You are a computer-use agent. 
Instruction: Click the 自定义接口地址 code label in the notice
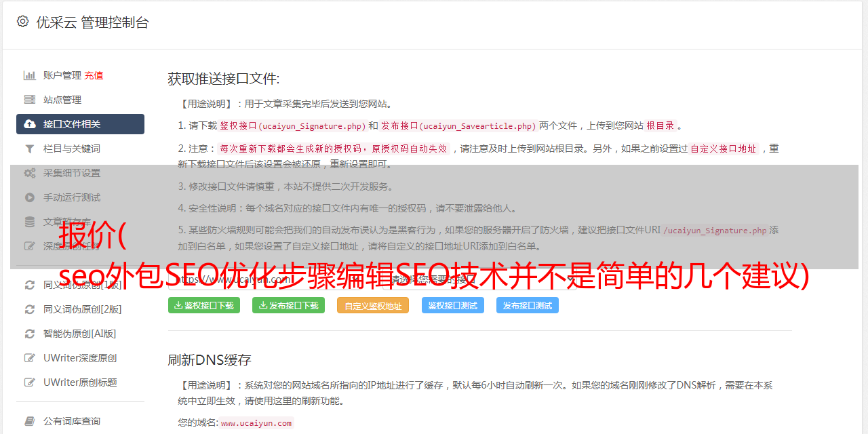coord(724,149)
